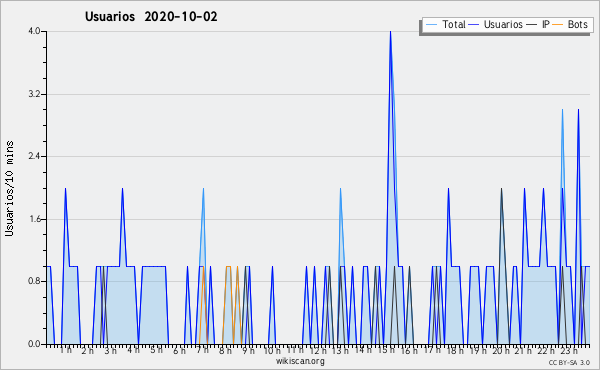
Task: Click the 'CC BY-SA 3.0' license text
Action: point(569,362)
